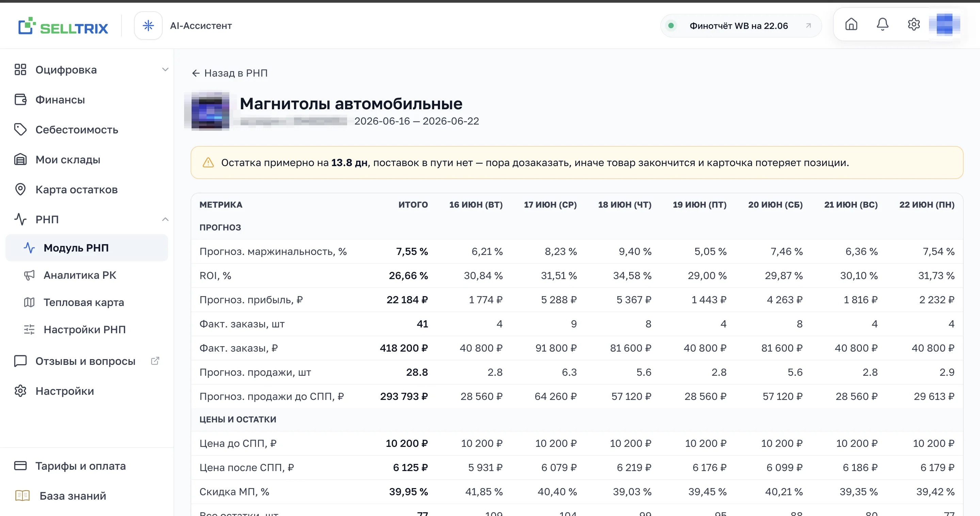This screenshot has height=516, width=980.
Task: Select Прогноз. продажи, шт total 28.8
Action: (417, 372)
